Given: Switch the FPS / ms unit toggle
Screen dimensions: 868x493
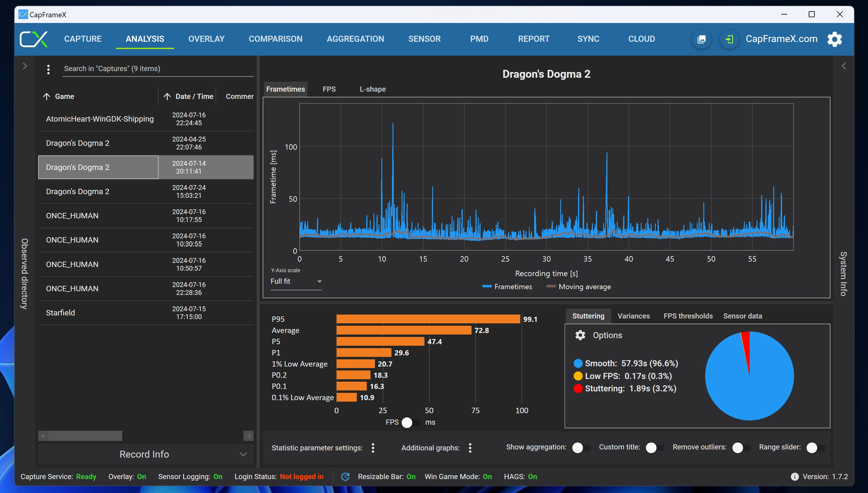Looking at the screenshot, I should click(x=411, y=422).
